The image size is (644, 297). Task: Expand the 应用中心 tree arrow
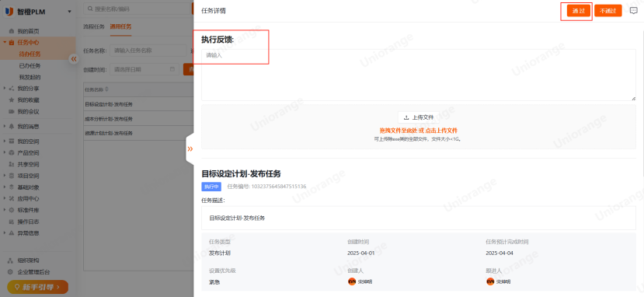click(5, 199)
